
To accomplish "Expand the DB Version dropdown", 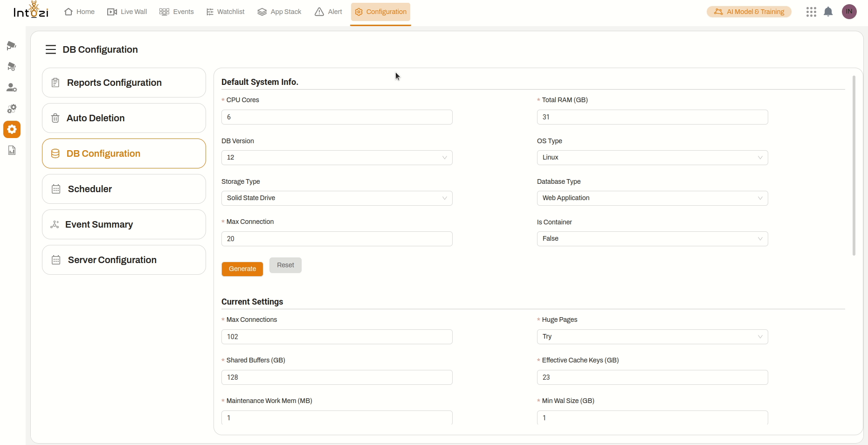I will [337, 158].
